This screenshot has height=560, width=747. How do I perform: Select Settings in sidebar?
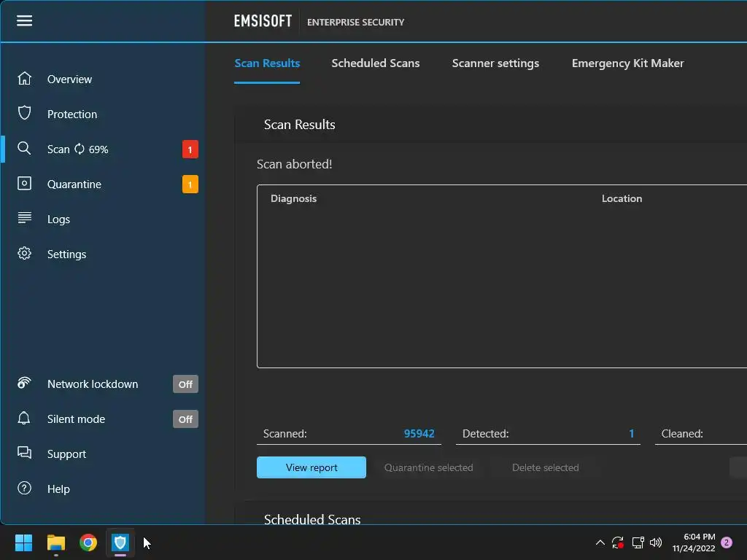pyautogui.click(x=66, y=254)
